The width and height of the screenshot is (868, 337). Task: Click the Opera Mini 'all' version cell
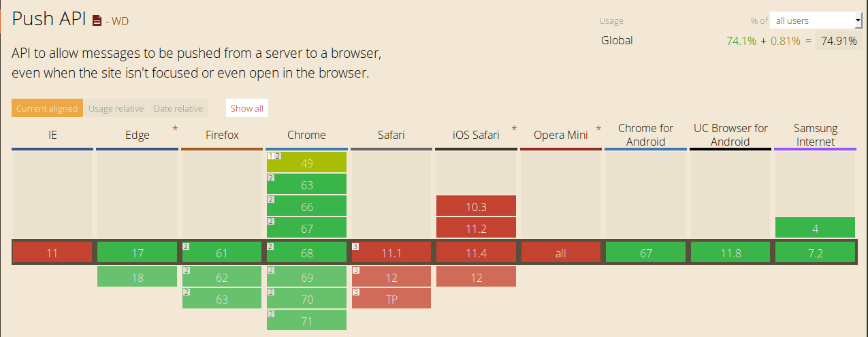(x=560, y=253)
